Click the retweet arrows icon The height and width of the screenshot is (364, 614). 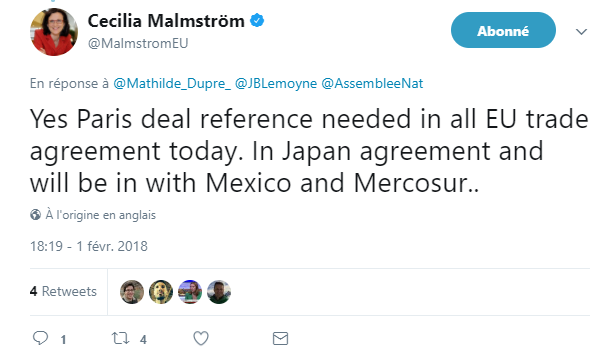121,338
